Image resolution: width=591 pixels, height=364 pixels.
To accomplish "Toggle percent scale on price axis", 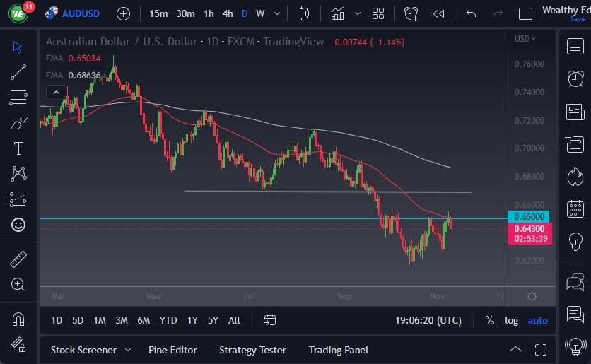I will [489, 320].
